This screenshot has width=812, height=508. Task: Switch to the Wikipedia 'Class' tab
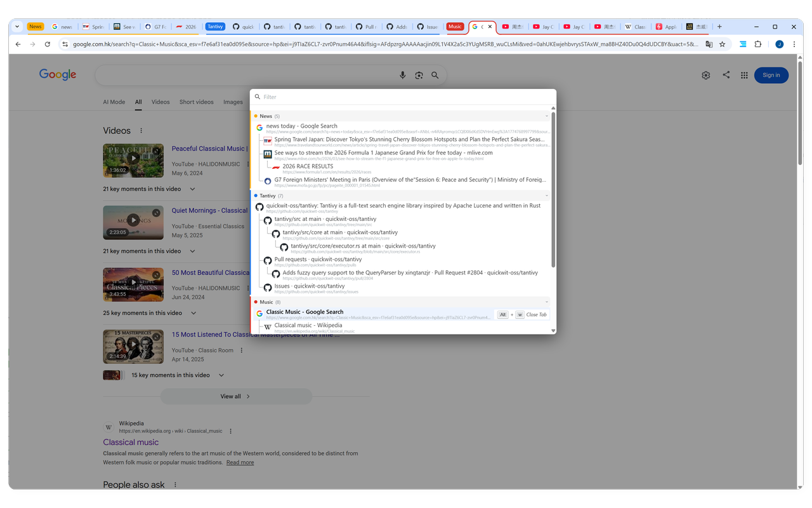point(635,27)
